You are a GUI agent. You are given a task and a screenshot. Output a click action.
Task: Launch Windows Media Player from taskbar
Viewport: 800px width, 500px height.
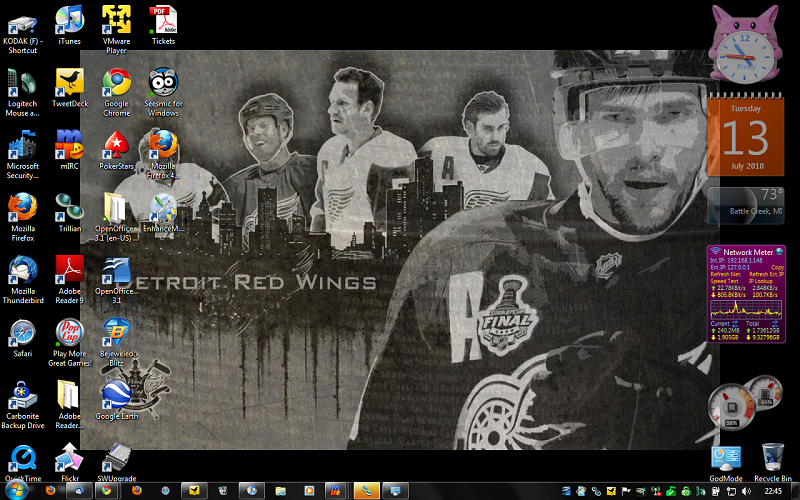pos(309,491)
